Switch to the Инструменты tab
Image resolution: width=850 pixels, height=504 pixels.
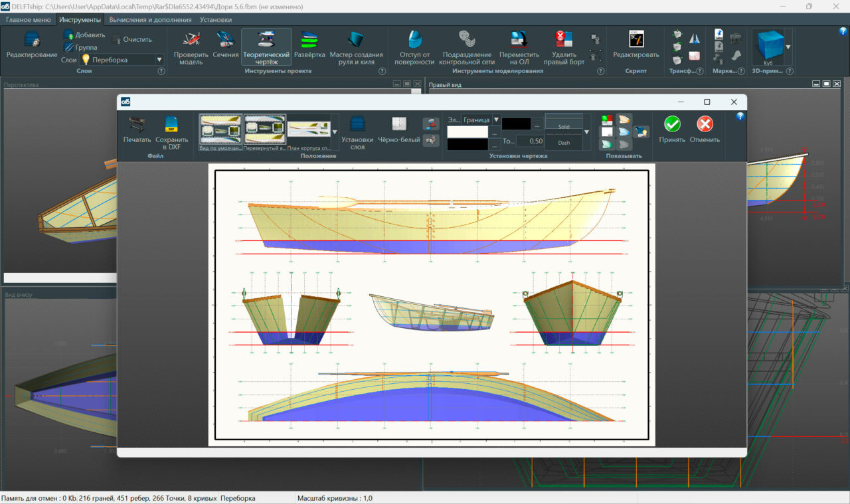[x=80, y=20]
